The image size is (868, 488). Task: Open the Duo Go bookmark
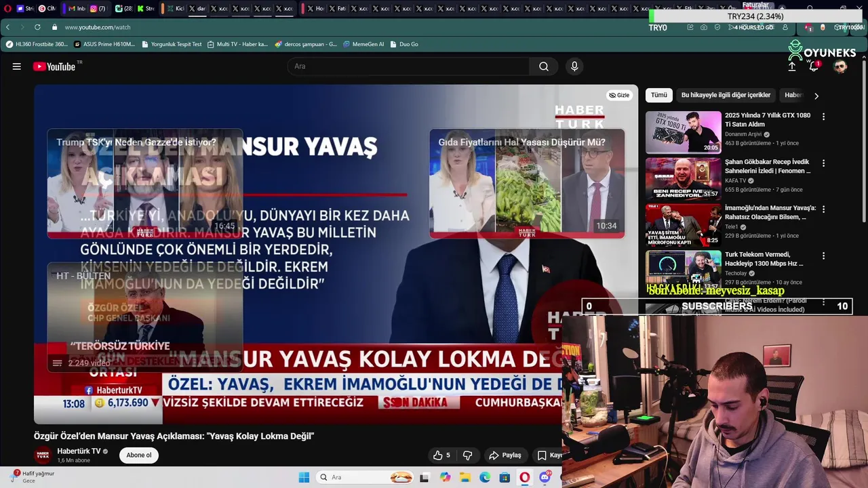(404, 44)
